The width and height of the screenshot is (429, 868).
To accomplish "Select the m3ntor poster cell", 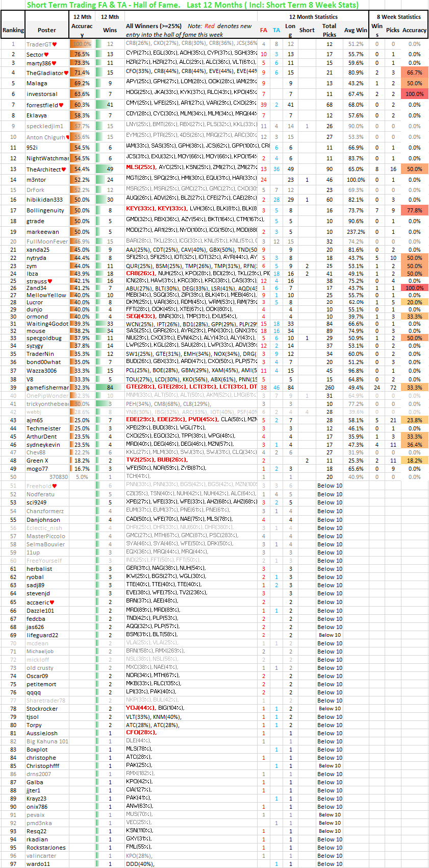I will [x=47, y=180].
